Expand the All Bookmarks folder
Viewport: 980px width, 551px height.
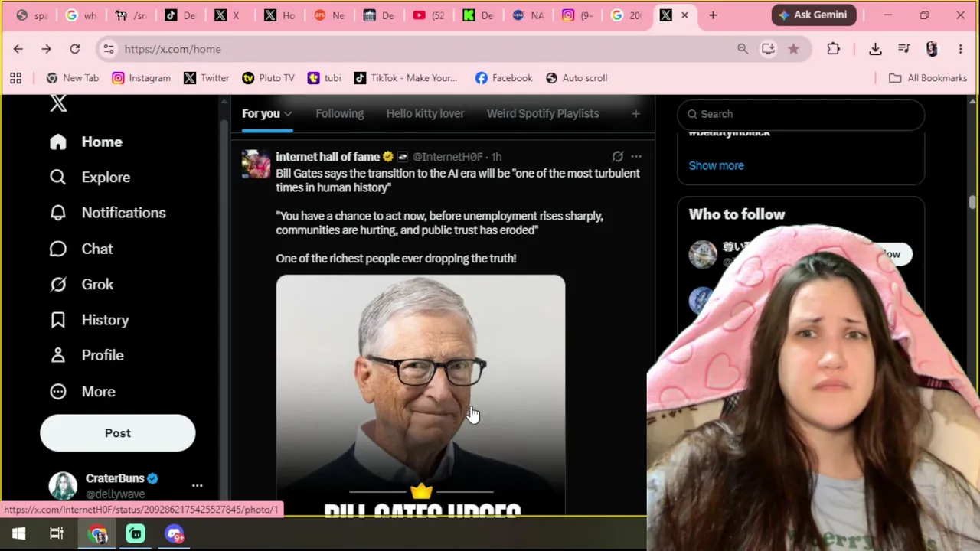pyautogui.click(x=927, y=78)
